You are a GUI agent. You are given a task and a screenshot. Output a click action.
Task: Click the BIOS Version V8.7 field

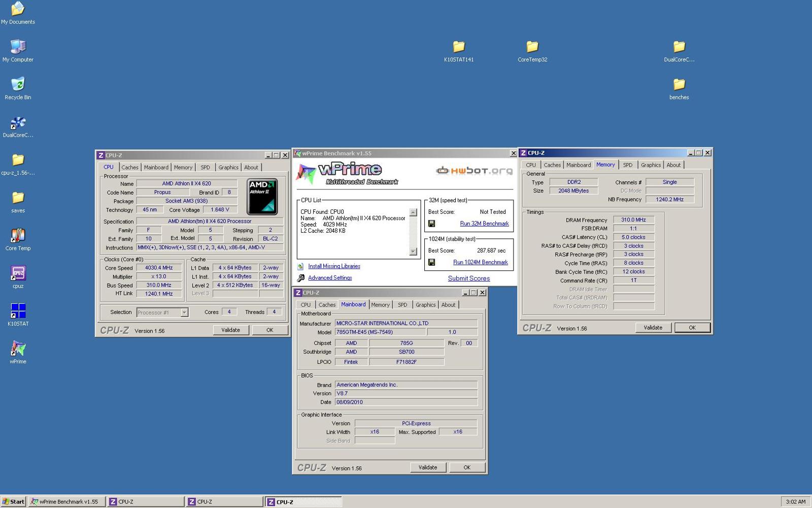point(406,393)
